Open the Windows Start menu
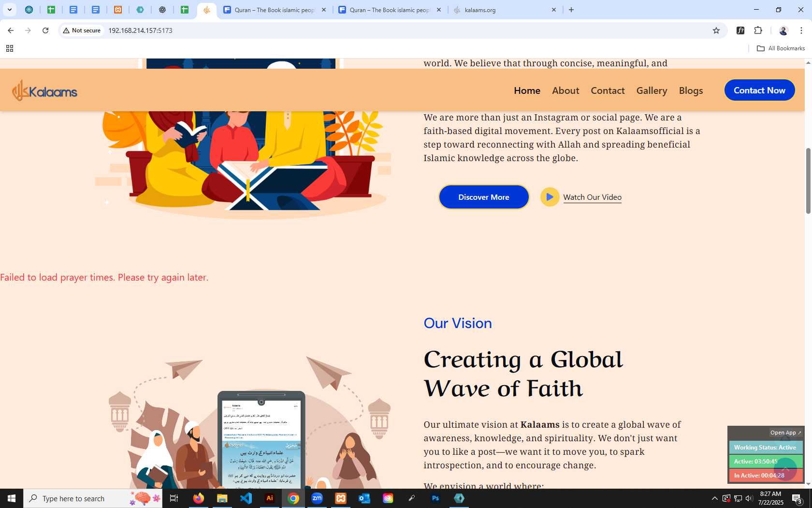The height and width of the screenshot is (508, 812). click(12, 498)
